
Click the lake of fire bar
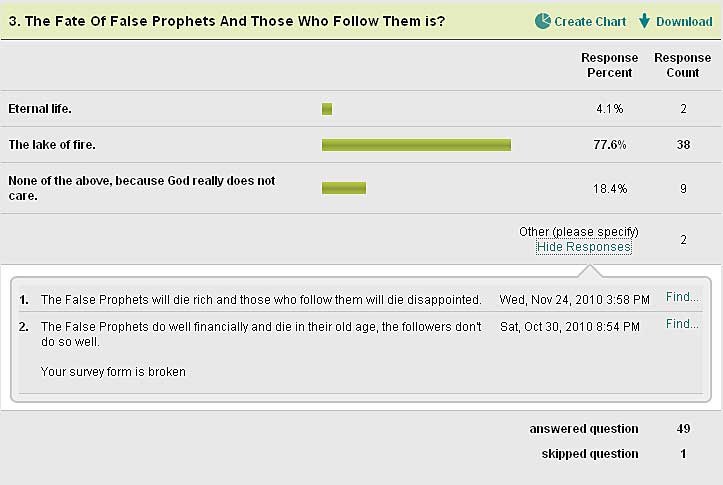click(x=416, y=145)
